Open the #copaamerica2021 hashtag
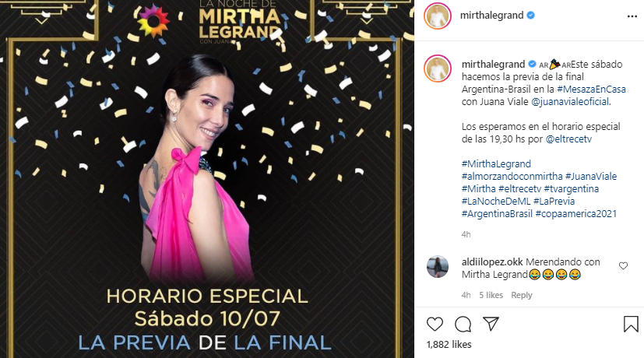Viewport: 644px width, 358px height. 576,213
